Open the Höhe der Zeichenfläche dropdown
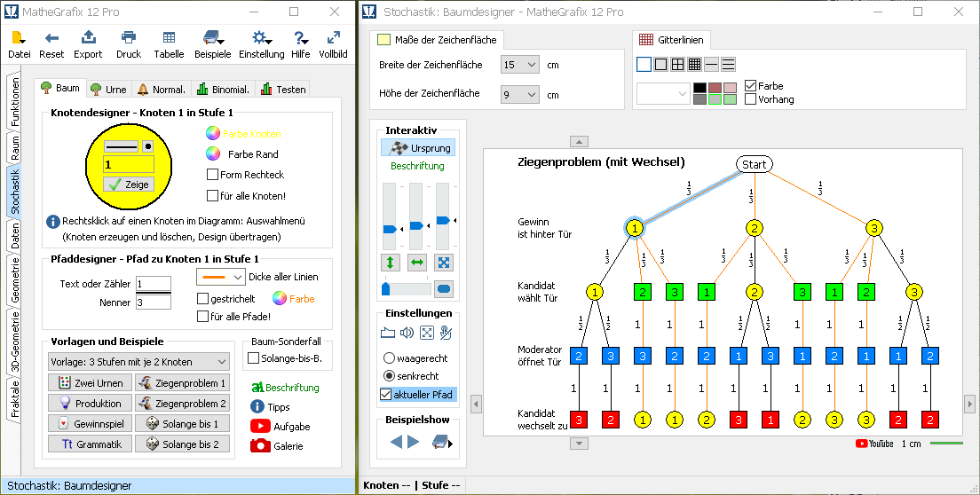 click(x=520, y=94)
